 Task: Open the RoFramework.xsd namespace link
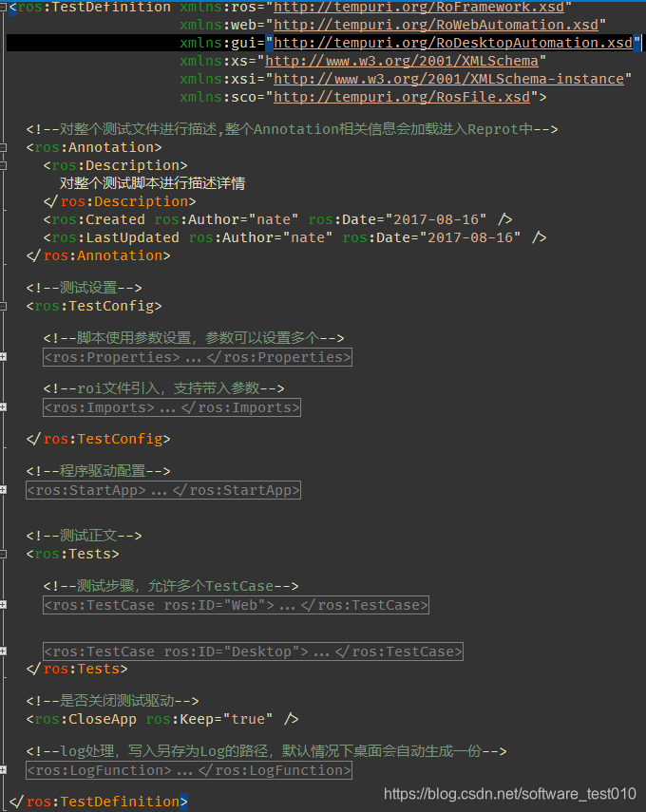(419, 7)
